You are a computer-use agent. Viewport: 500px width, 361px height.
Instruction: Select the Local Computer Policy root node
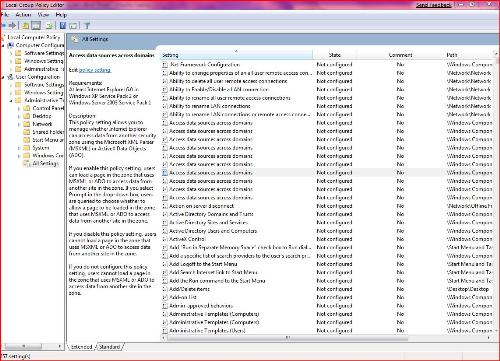[34, 37]
